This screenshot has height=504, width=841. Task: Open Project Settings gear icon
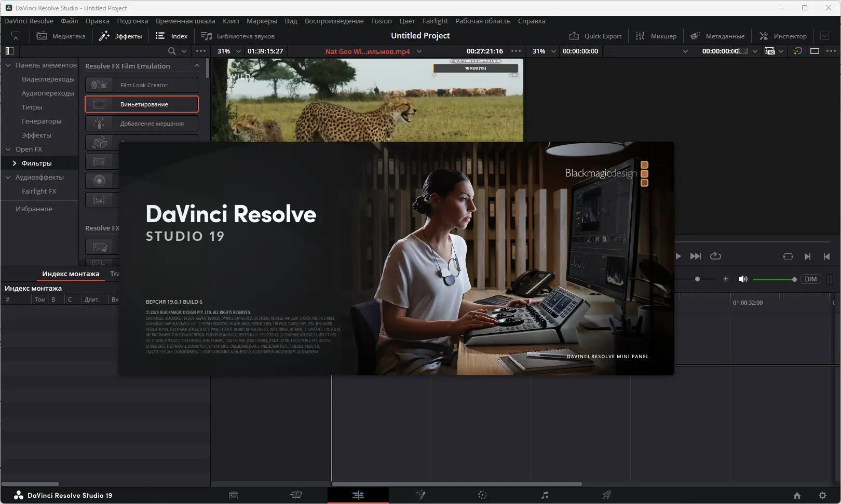822,495
